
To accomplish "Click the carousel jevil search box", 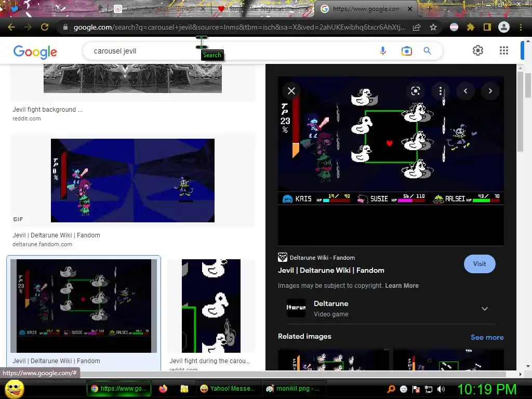I will coord(231,51).
